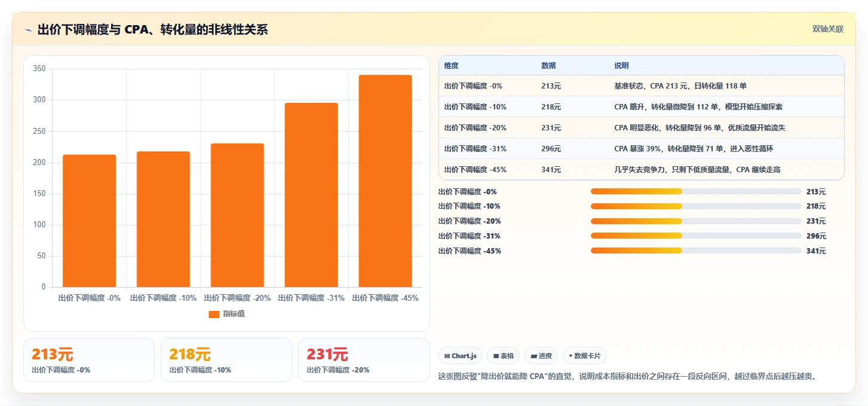Click table cell 出价下调幅度 -10%

tap(476, 107)
